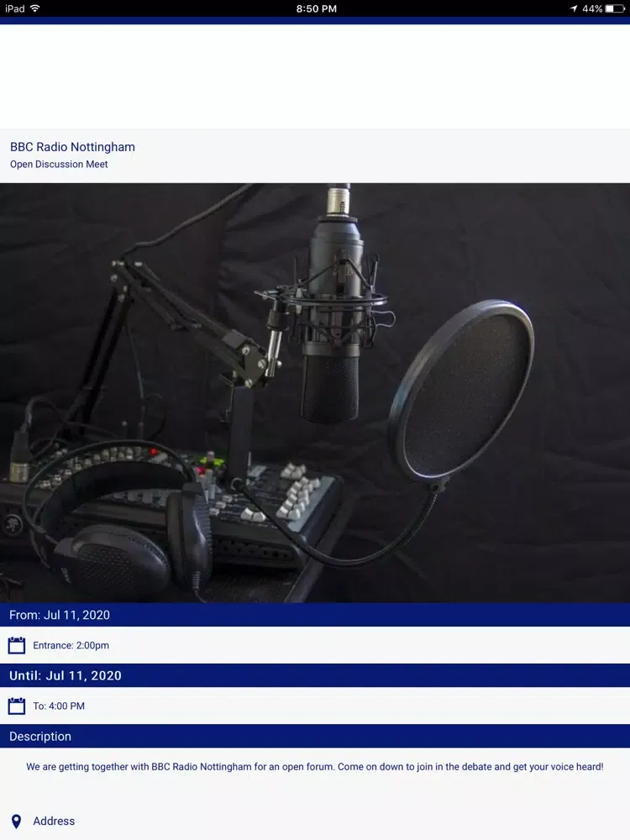Open the studio microphone event photo

click(315, 392)
